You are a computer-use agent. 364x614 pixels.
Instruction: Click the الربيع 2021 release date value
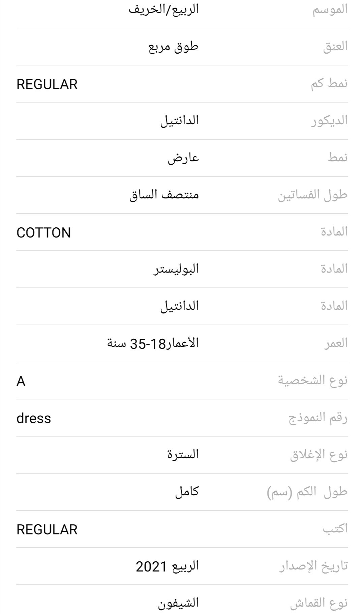point(167,566)
